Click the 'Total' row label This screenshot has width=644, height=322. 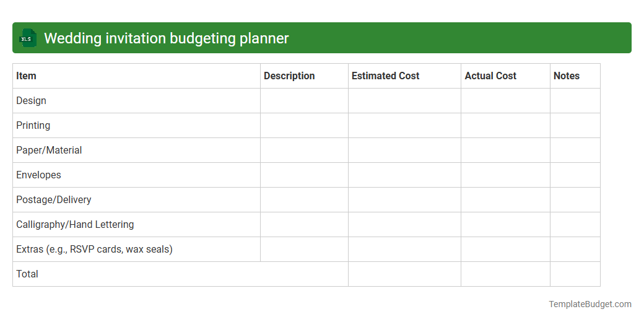pos(27,274)
